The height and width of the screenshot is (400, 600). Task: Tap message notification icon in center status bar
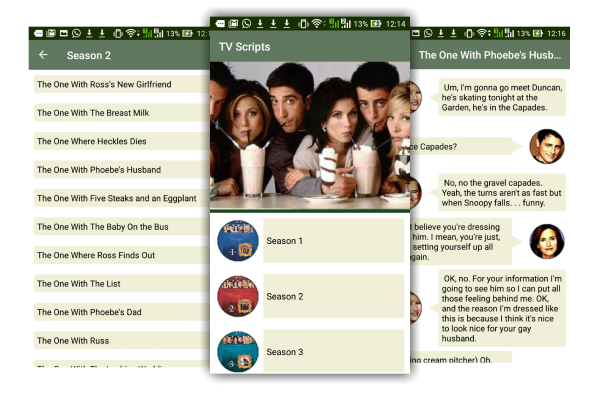click(x=220, y=24)
